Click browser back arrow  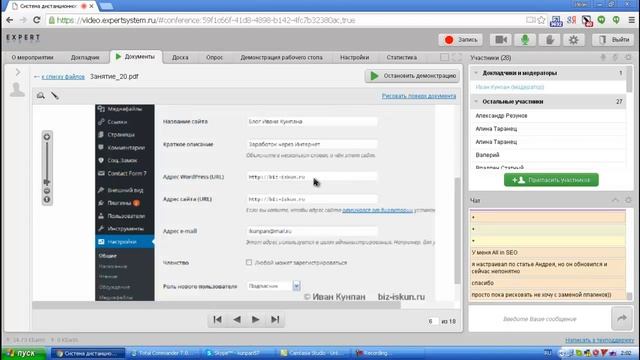coord(9,20)
